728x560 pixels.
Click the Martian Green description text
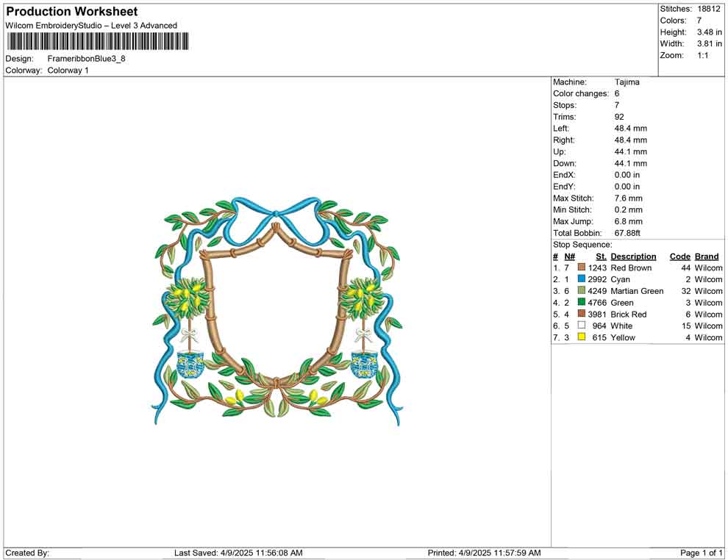tap(637, 291)
